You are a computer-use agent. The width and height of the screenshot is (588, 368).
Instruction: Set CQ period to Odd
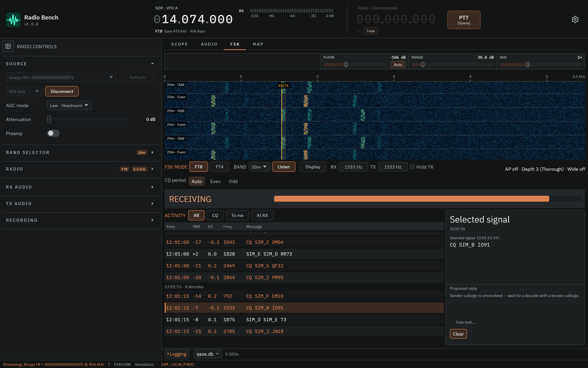(x=233, y=181)
